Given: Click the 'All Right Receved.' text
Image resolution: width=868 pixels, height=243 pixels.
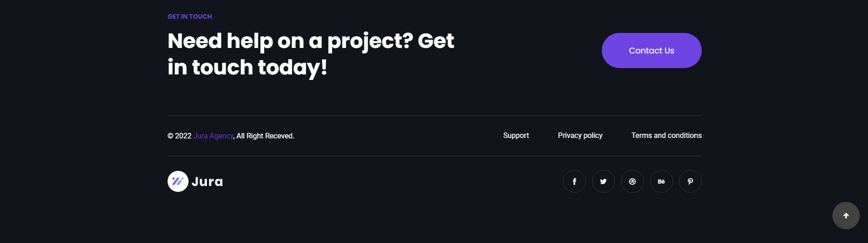Looking at the screenshot, I should 265,136.
